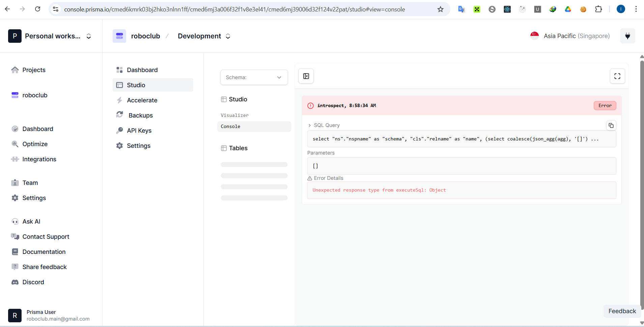Click the roboclub breadcrumb in header
644x327 pixels.
coord(145,36)
